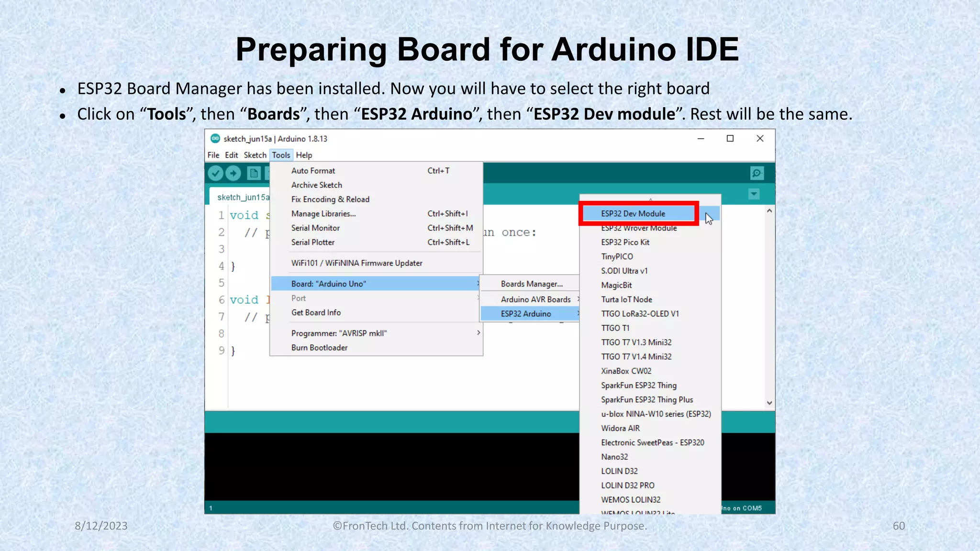The width and height of the screenshot is (980, 551).
Task: Select Burn Bootloader
Action: (x=377, y=348)
